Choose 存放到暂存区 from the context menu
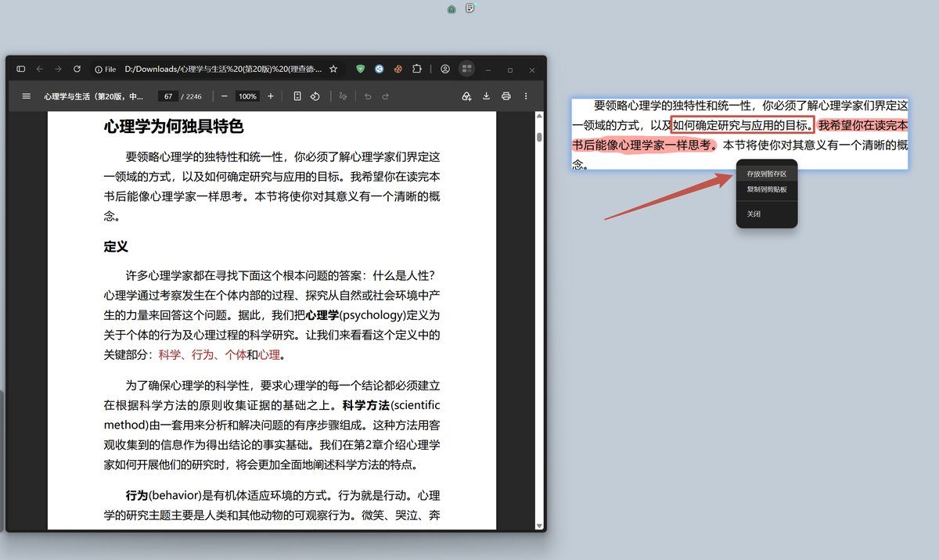Screen dimensions: 939x560 [x=766, y=174]
